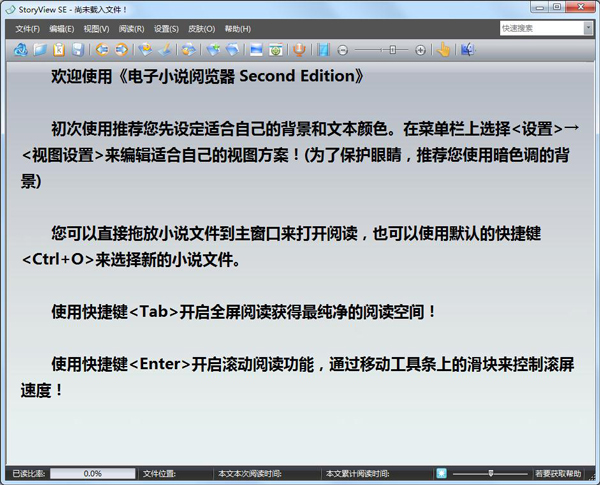The height and width of the screenshot is (485, 600).
Task: Click the minus button left of toolbar slider
Action: click(343, 50)
